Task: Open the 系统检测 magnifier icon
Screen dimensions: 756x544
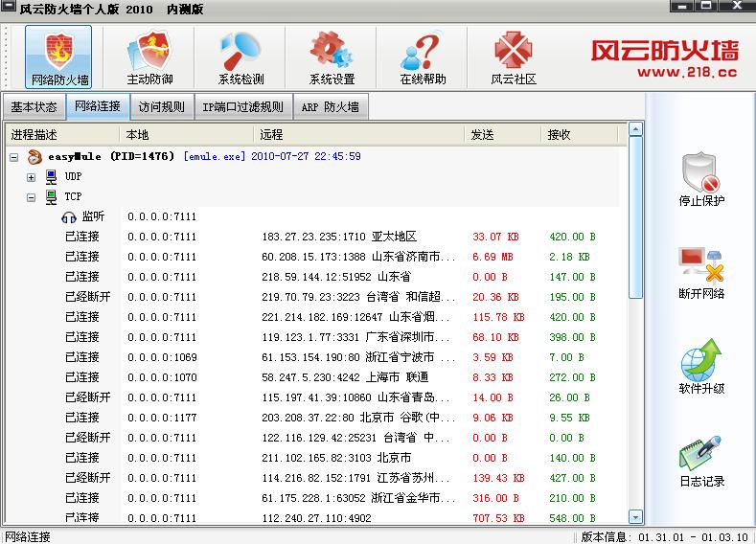Action: 241,51
